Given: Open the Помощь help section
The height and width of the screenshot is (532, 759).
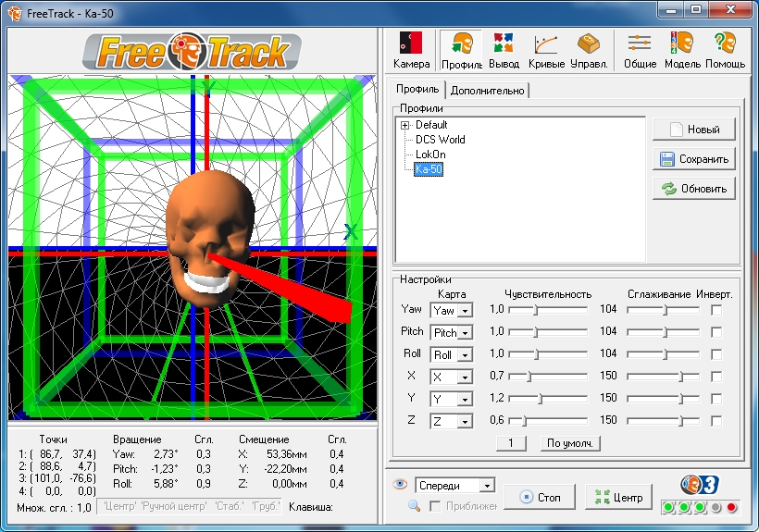Looking at the screenshot, I should [725, 50].
